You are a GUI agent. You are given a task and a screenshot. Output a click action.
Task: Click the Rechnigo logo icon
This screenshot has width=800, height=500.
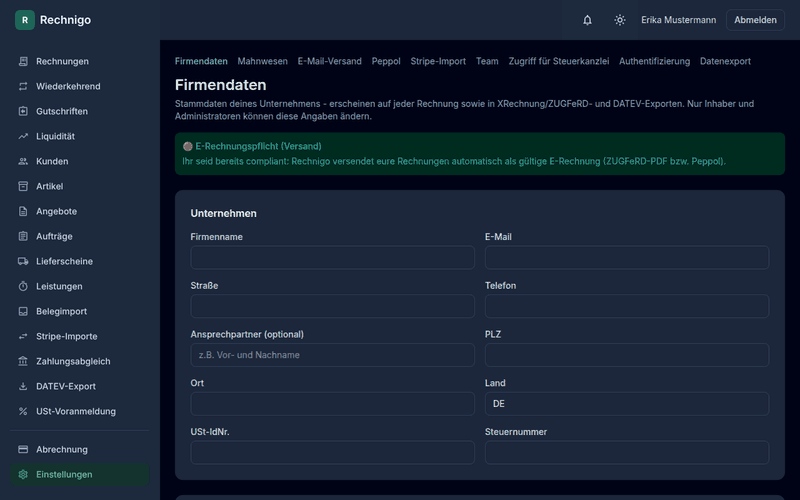(25, 20)
